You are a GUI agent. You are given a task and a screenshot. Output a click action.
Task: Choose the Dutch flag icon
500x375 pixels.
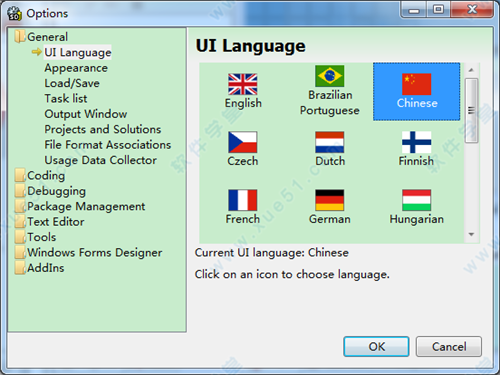tap(329, 142)
